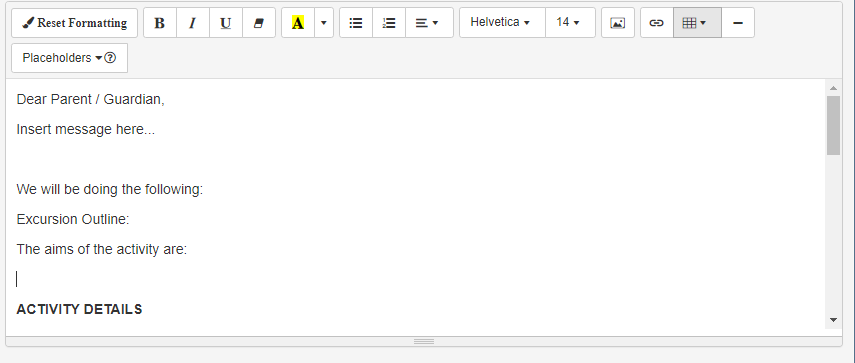Toggle bold formatting
The width and height of the screenshot is (855, 363).
[160, 23]
